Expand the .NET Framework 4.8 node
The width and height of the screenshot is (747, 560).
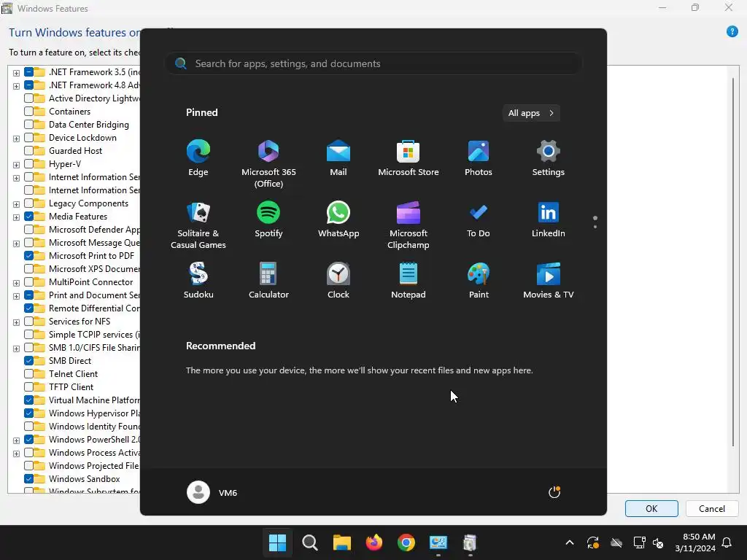click(16, 86)
